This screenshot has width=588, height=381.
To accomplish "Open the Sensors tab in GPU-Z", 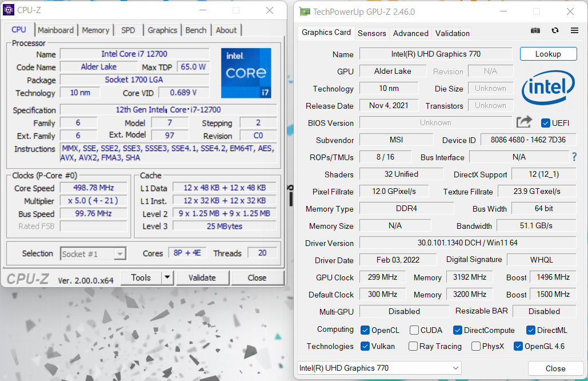I will 372,33.
